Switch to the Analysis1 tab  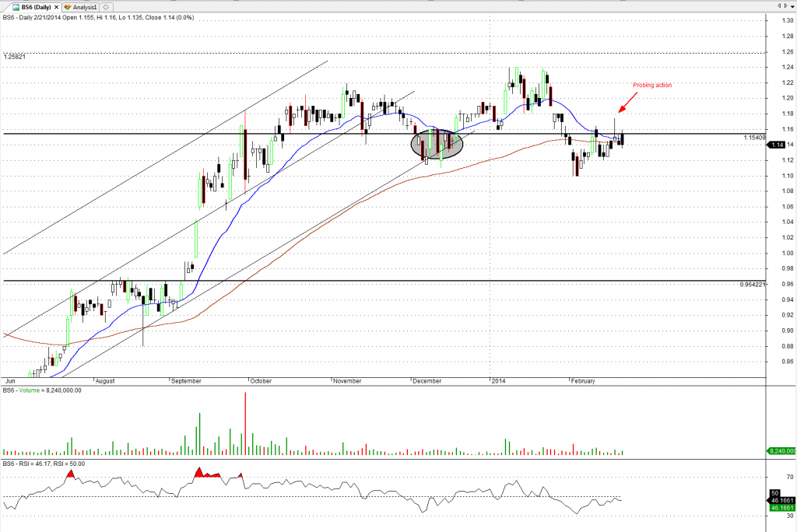coord(84,5)
